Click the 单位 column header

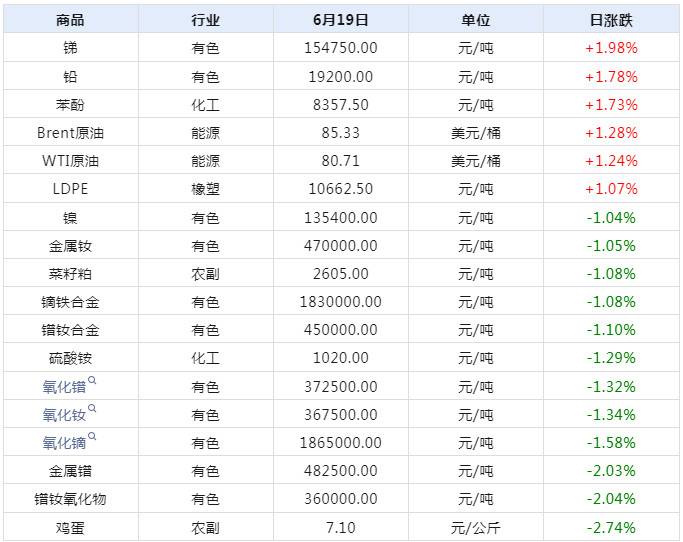pyautogui.click(x=476, y=20)
